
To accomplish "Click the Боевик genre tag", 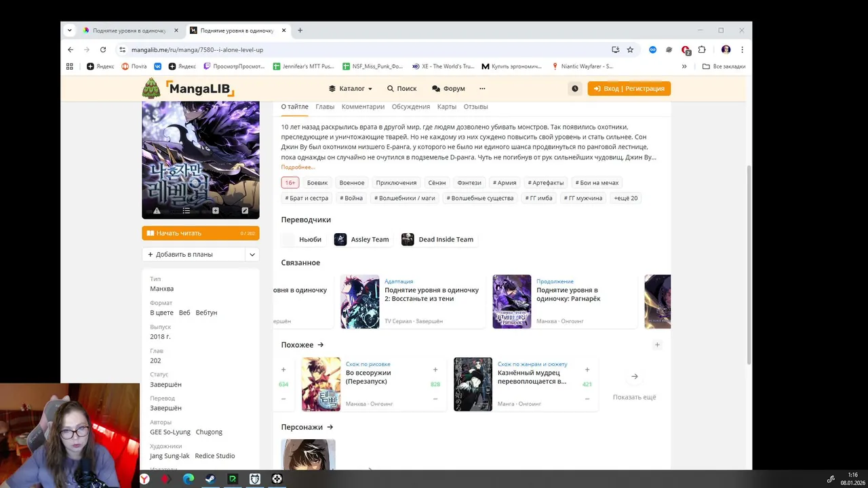I will (x=317, y=182).
